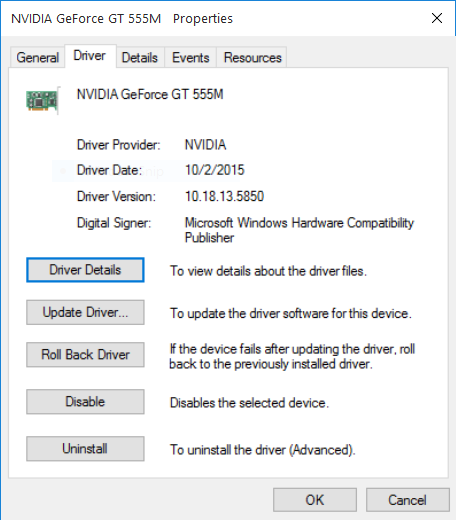Click the Driver Provider value NVIDIA
The height and width of the screenshot is (520, 456).
(206, 145)
